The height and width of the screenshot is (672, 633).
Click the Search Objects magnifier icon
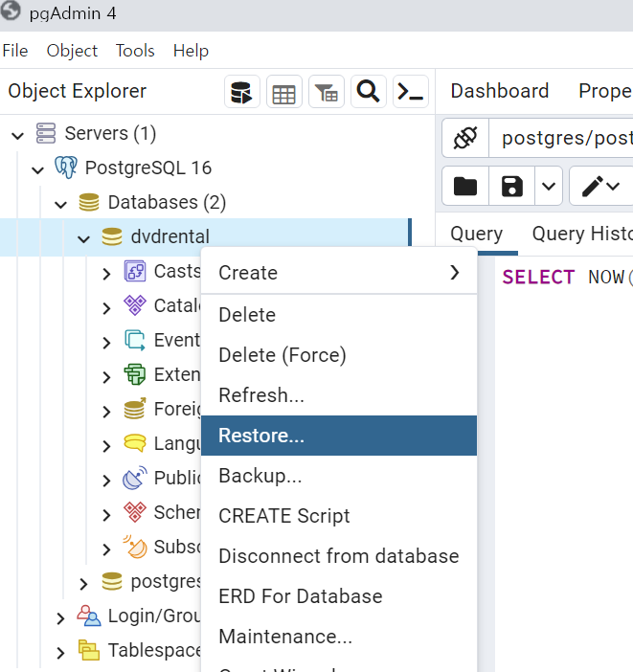[369, 92]
